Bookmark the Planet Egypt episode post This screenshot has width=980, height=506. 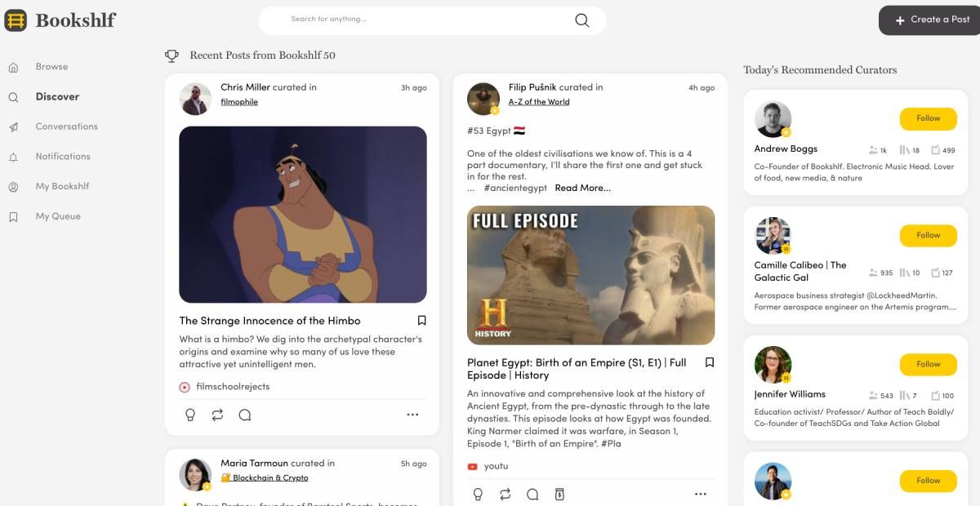click(710, 362)
